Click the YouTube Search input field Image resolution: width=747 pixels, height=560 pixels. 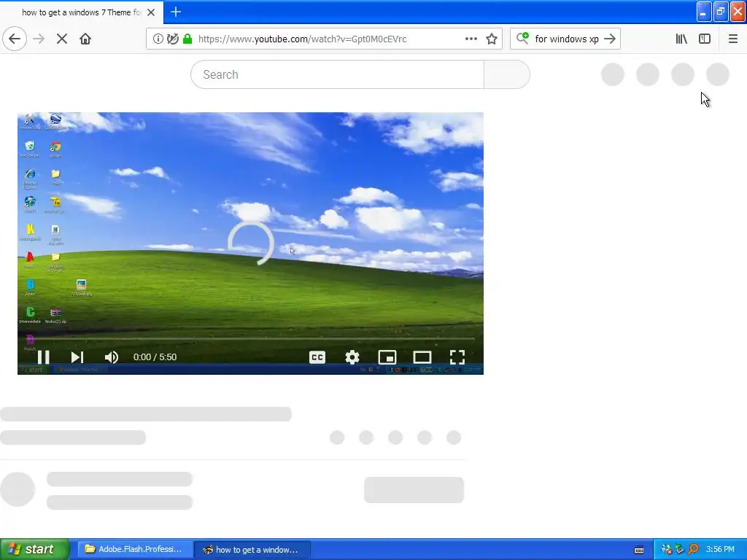tap(337, 75)
